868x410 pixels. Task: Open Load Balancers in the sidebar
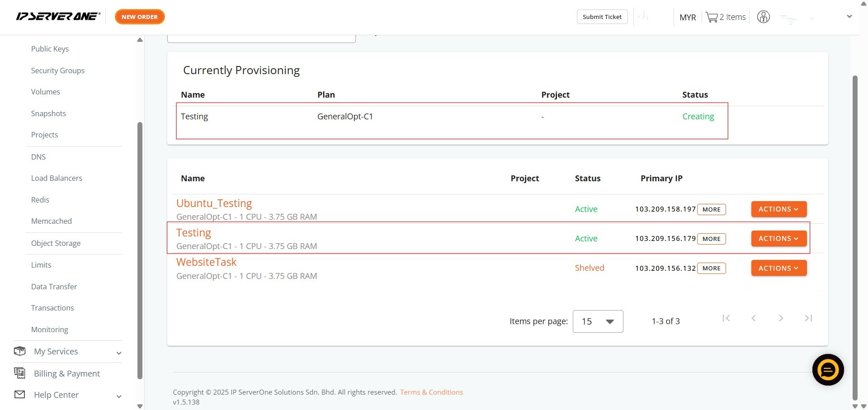coord(57,178)
